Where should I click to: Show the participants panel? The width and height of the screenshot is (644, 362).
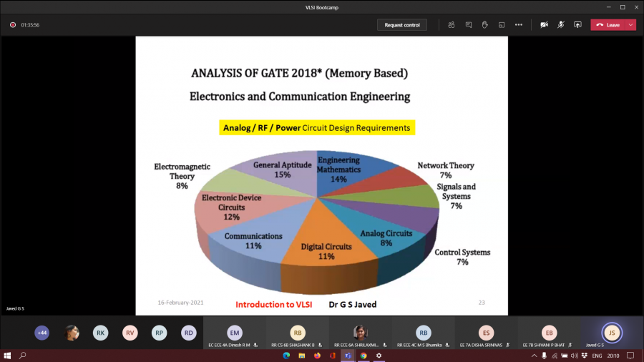click(452, 24)
